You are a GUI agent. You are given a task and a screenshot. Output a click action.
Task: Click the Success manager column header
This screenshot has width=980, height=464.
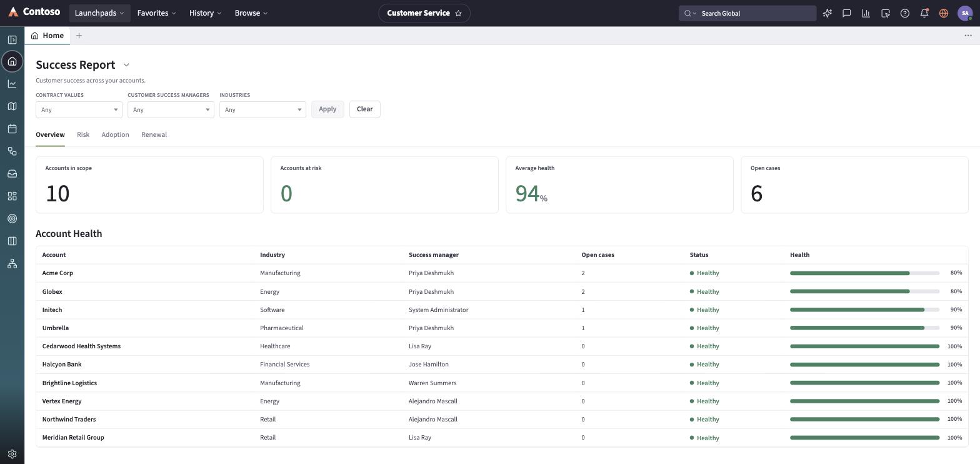(x=433, y=255)
